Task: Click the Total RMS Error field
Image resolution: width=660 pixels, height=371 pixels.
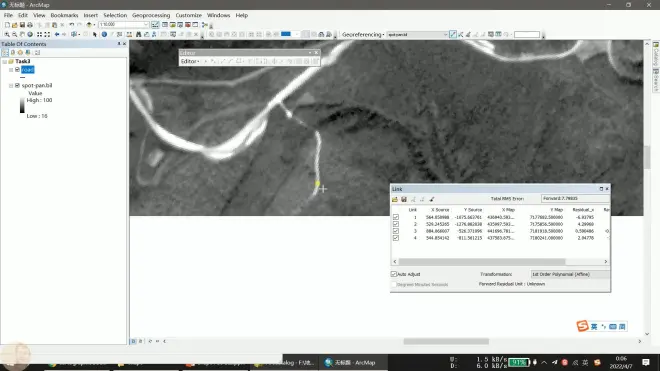Action: point(575,198)
